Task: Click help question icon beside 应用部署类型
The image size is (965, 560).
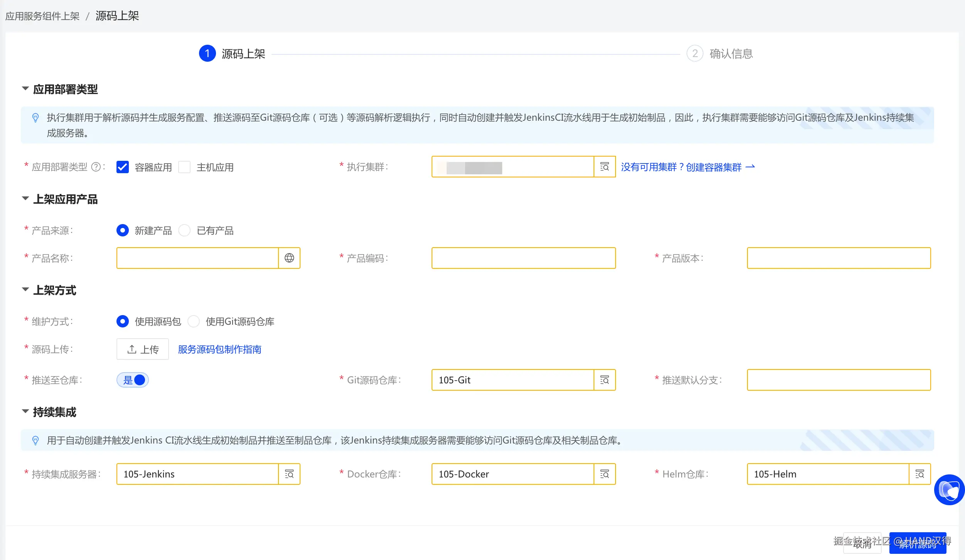Action: [x=96, y=167]
